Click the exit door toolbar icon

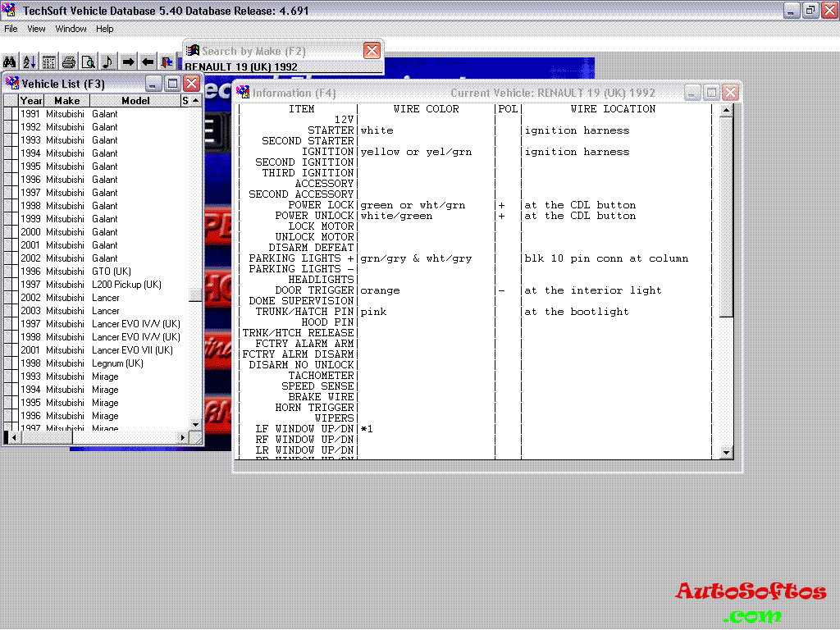click(167, 62)
